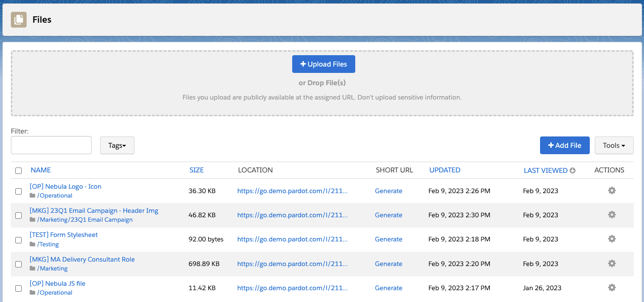644x302 pixels.
Task: Open the gear menu for Nebula Logo - Icon
Action: (612, 190)
